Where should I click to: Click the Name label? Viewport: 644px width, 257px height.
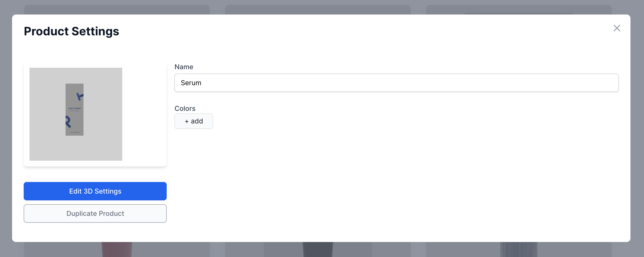click(184, 67)
